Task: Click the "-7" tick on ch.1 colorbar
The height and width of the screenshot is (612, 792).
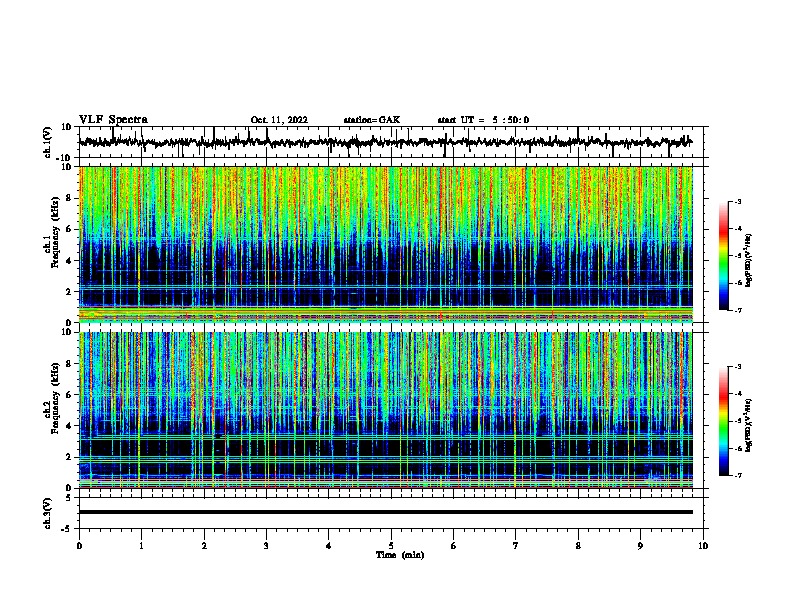Action: [738, 310]
